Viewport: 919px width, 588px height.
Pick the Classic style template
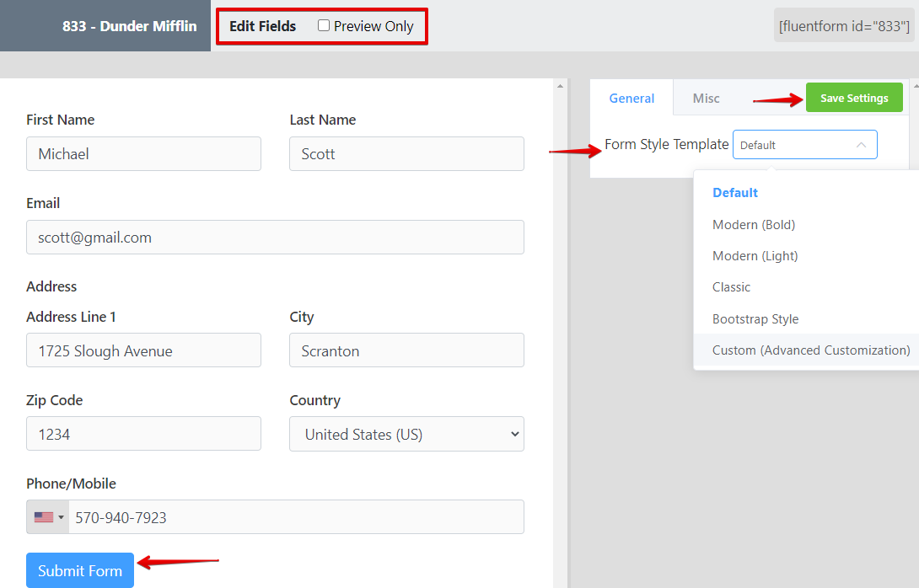click(x=731, y=287)
